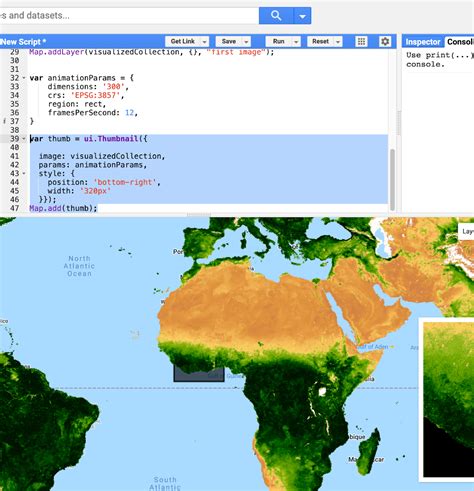
Task: Expand the Run dropdown arrow
Action: click(x=296, y=42)
